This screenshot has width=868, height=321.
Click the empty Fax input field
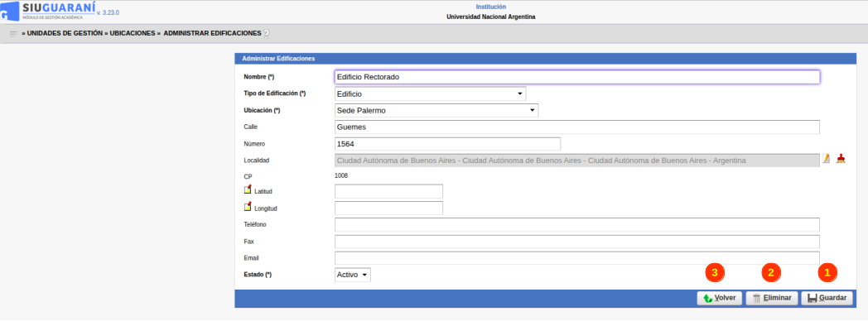pos(576,242)
